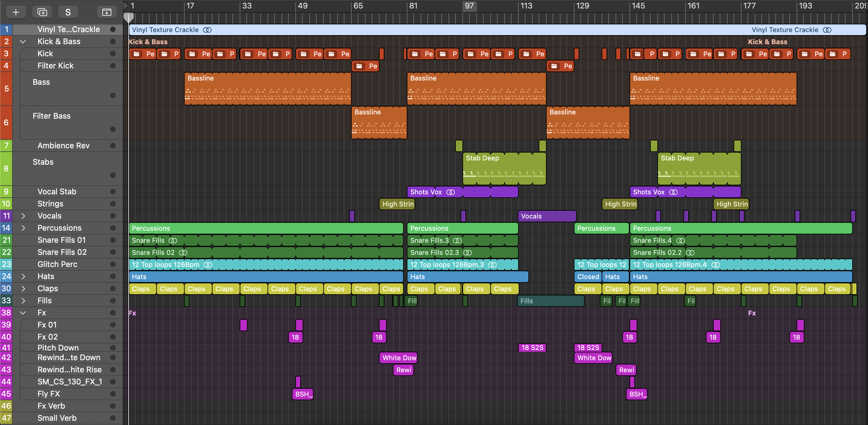Viewport: 868px width, 425px height.
Task: Select the first Pe folder region on Kick
Action: click(x=143, y=54)
